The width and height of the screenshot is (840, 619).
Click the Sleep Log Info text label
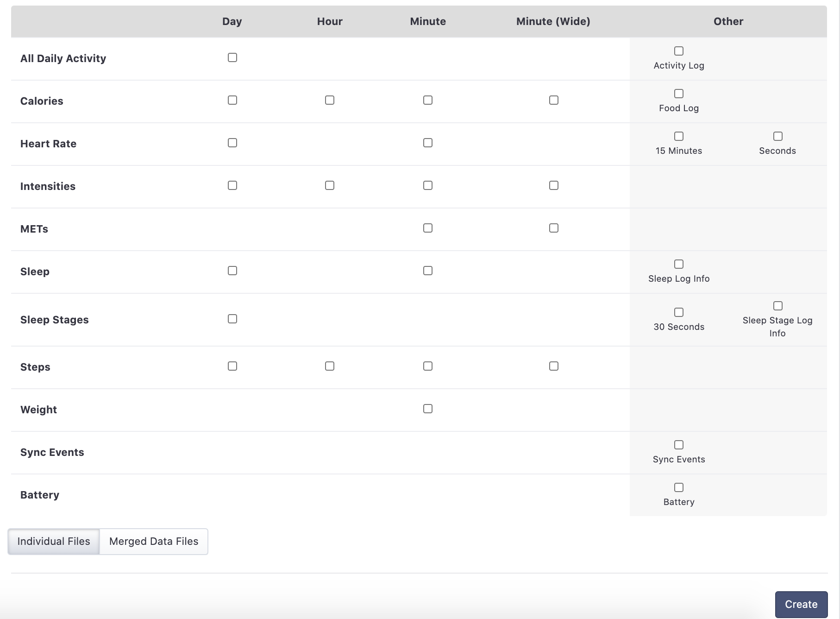pyautogui.click(x=679, y=278)
